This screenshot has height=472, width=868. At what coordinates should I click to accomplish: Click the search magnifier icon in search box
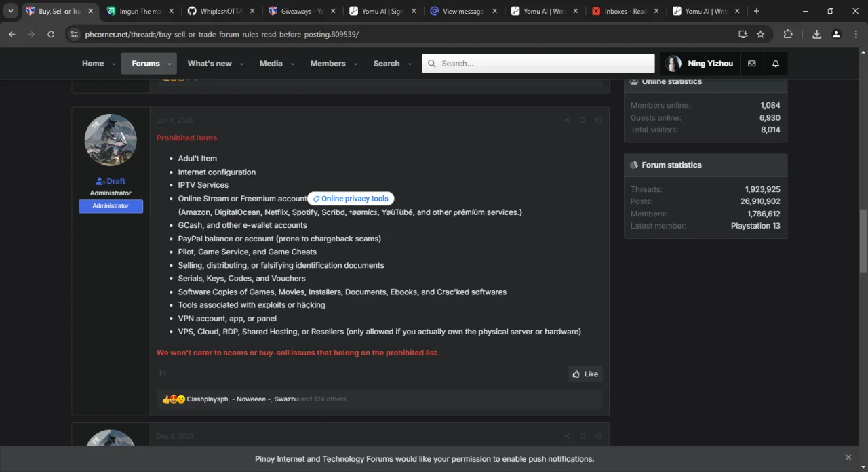431,64
